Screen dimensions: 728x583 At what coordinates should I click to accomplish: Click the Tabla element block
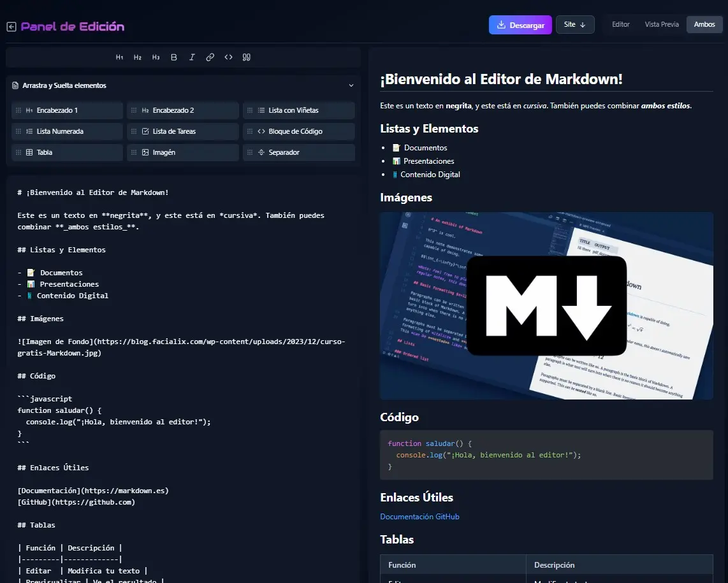pos(68,152)
